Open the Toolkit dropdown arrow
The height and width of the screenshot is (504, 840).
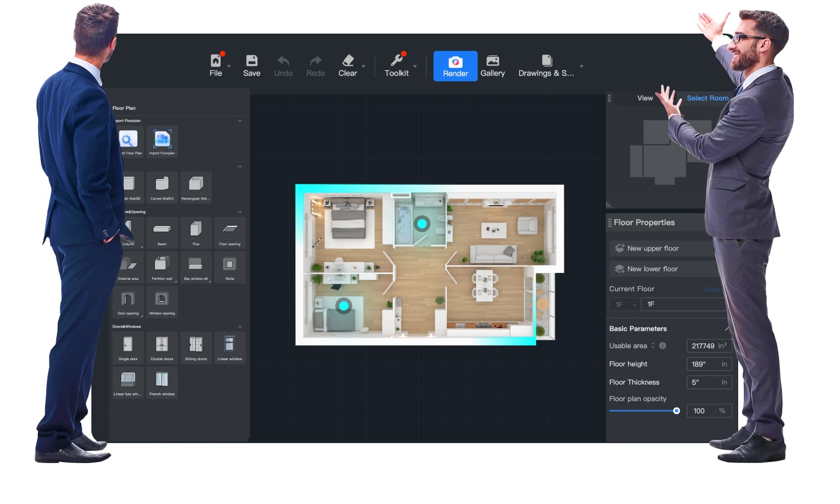tap(415, 67)
